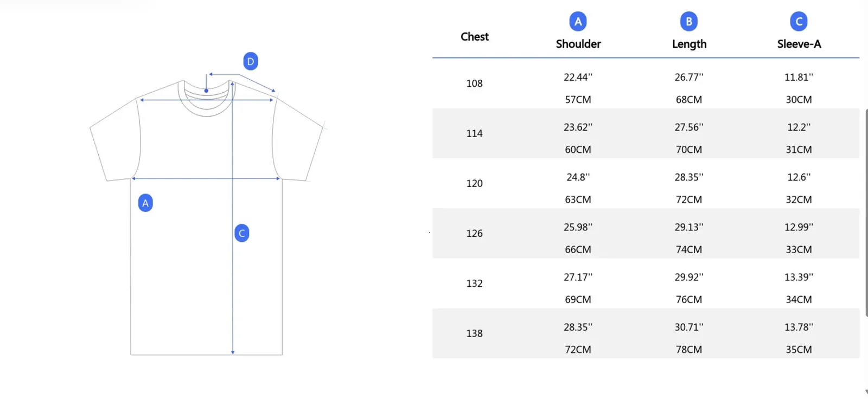Click the blue C badge above Sleeve-A
Screen dimensions: 868x399
[799, 22]
